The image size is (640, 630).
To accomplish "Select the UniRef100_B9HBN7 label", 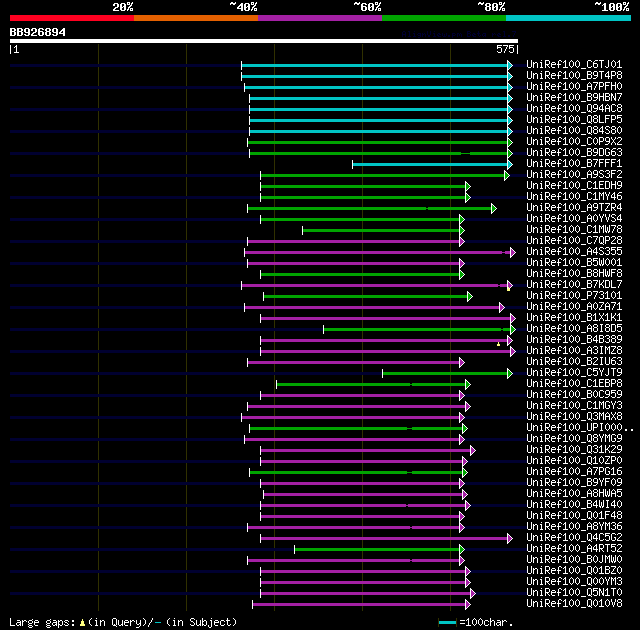I will tap(574, 98).
